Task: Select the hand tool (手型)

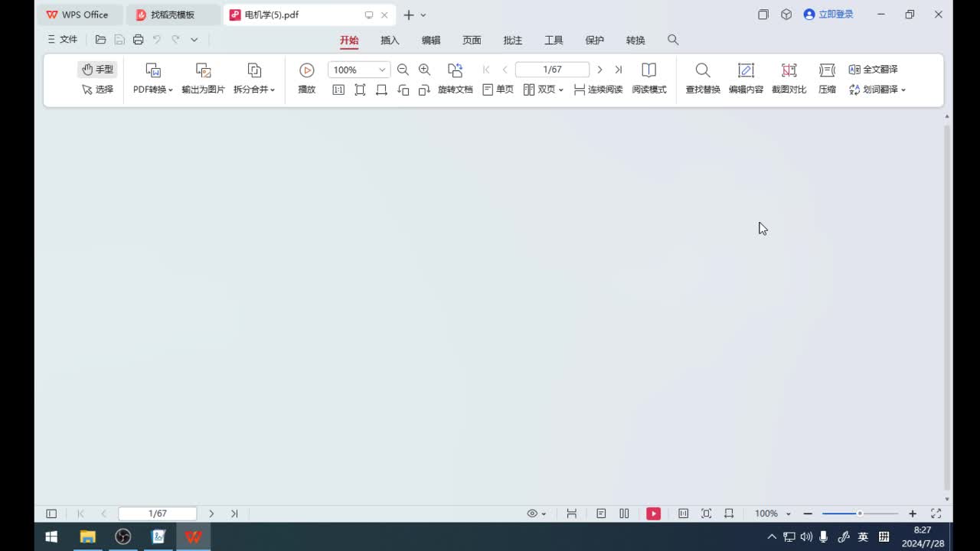Action: [97, 70]
